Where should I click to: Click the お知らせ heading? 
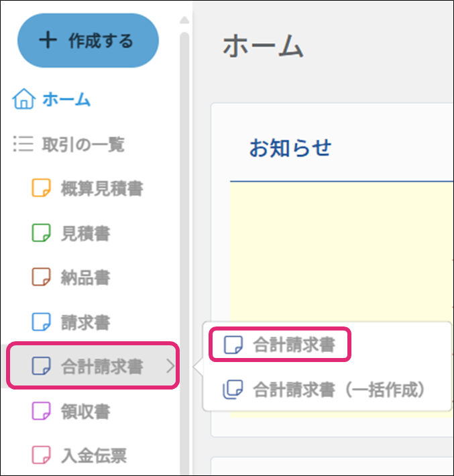pyautogui.click(x=290, y=147)
